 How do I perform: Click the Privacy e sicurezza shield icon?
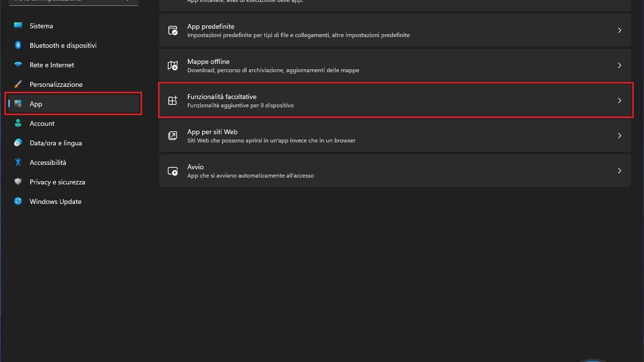18,182
